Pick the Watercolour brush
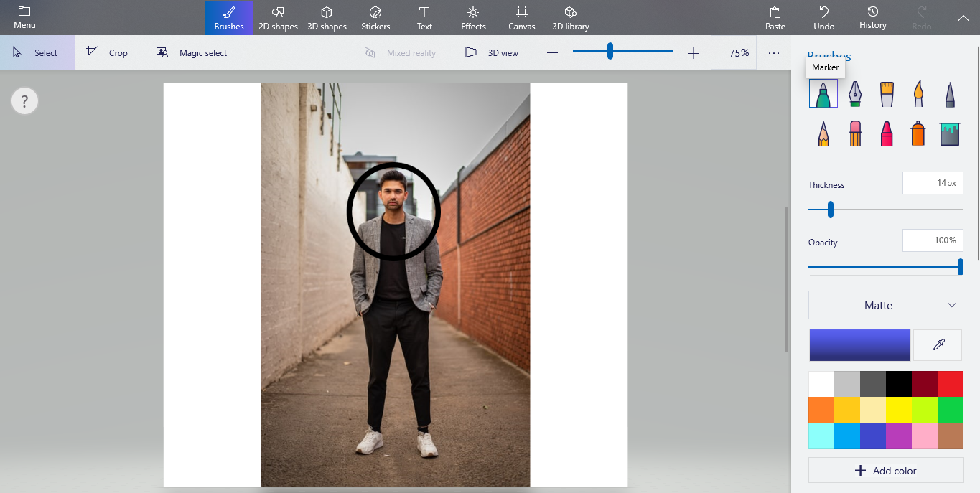Viewport: 980px width, 493px height. 918,93
